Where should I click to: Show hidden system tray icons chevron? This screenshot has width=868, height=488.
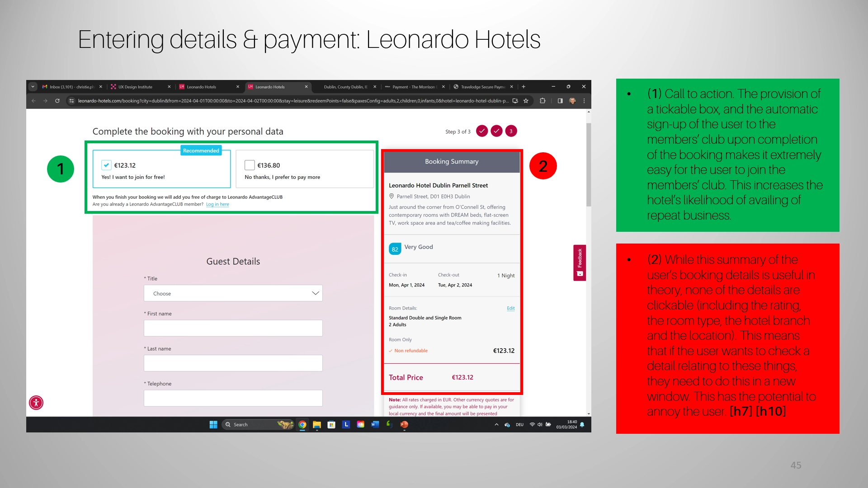coord(496,425)
